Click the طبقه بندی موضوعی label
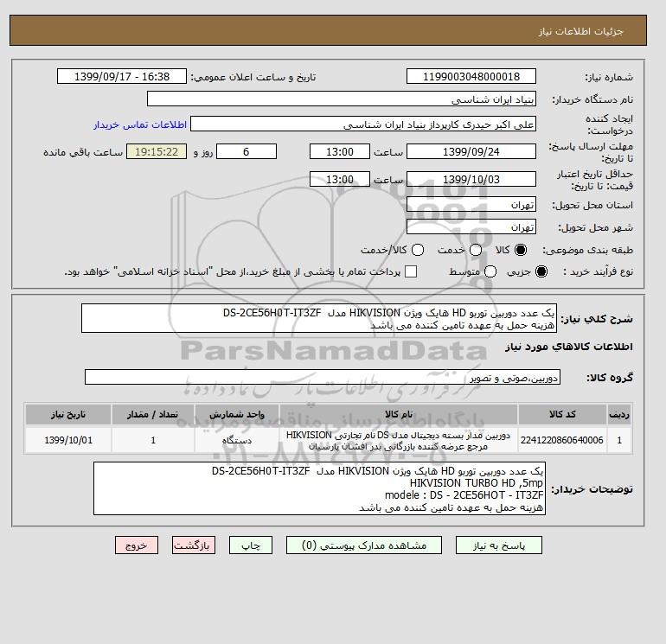 [x=588, y=250]
